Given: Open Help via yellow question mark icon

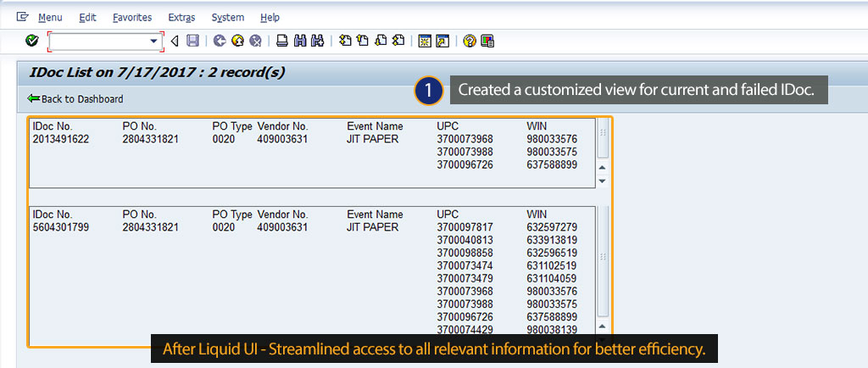Looking at the screenshot, I should 469,41.
